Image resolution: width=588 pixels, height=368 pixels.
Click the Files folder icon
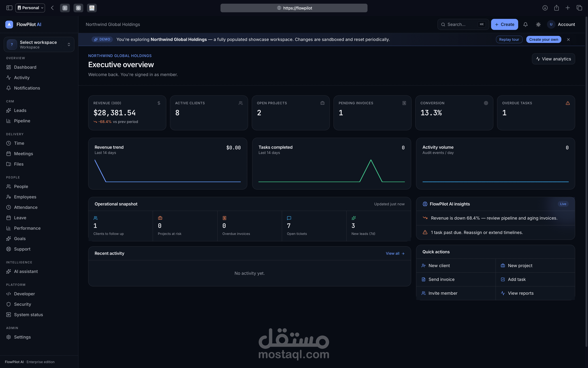pyautogui.click(x=9, y=164)
